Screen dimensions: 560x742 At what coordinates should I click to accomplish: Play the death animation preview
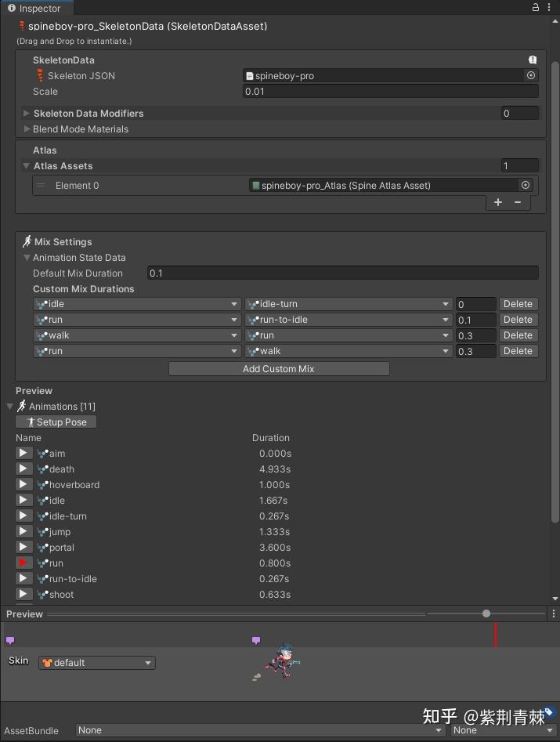tap(23, 469)
